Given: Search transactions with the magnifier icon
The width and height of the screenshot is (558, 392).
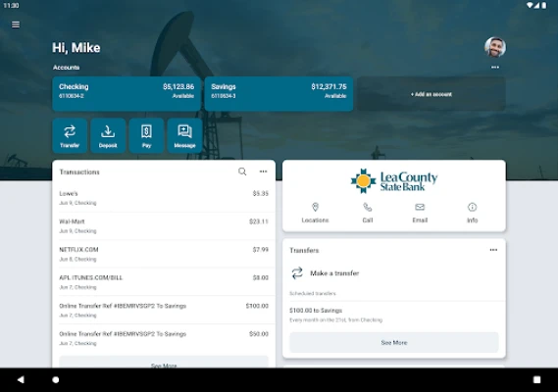Looking at the screenshot, I should (x=242, y=171).
